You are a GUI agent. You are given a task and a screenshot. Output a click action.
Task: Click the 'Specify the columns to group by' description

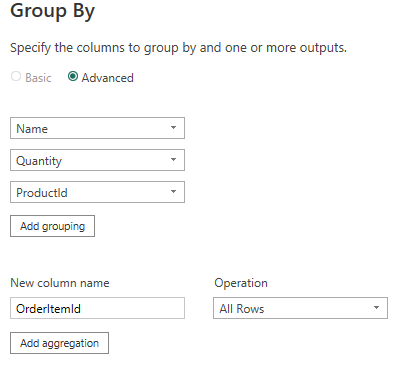click(x=178, y=48)
